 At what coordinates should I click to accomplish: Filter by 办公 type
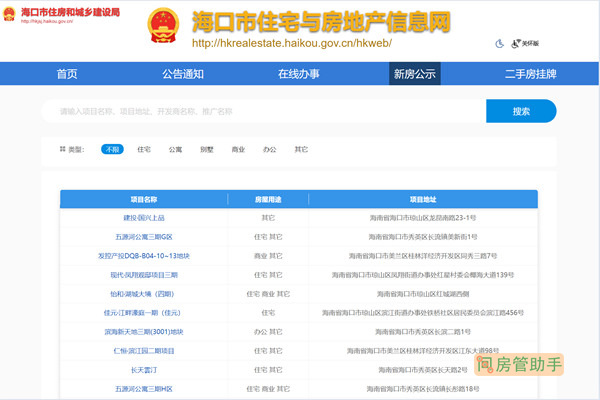[x=269, y=149]
